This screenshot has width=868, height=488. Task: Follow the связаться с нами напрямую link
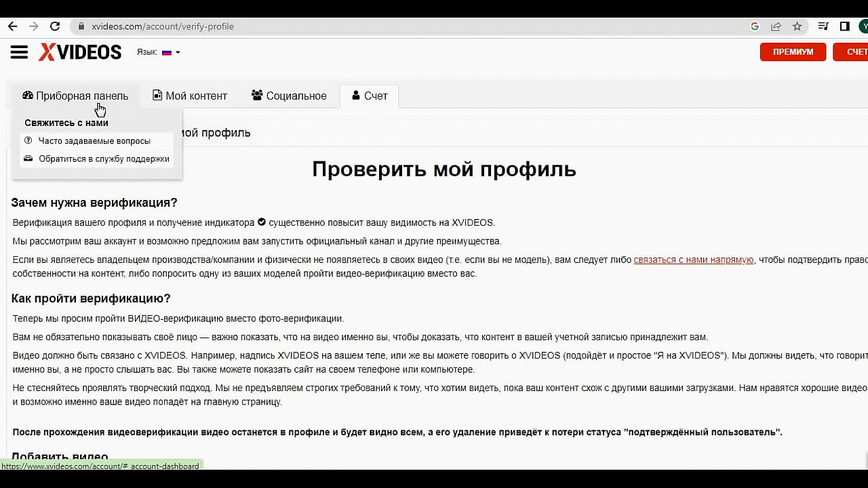coord(694,260)
